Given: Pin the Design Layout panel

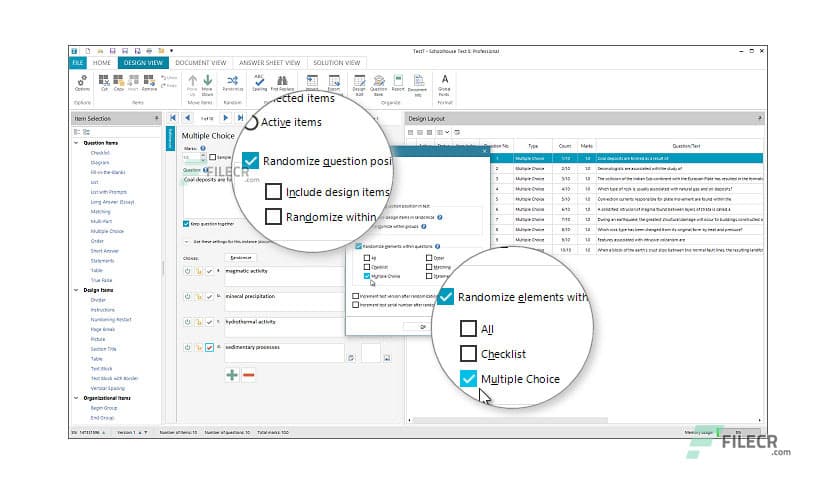Looking at the screenshot, I should coord(759,118).
